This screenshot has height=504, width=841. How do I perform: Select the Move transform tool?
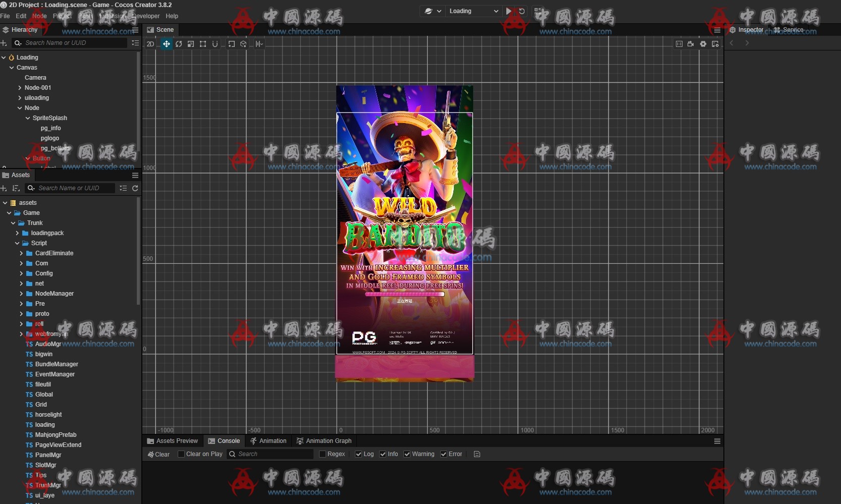166,44
